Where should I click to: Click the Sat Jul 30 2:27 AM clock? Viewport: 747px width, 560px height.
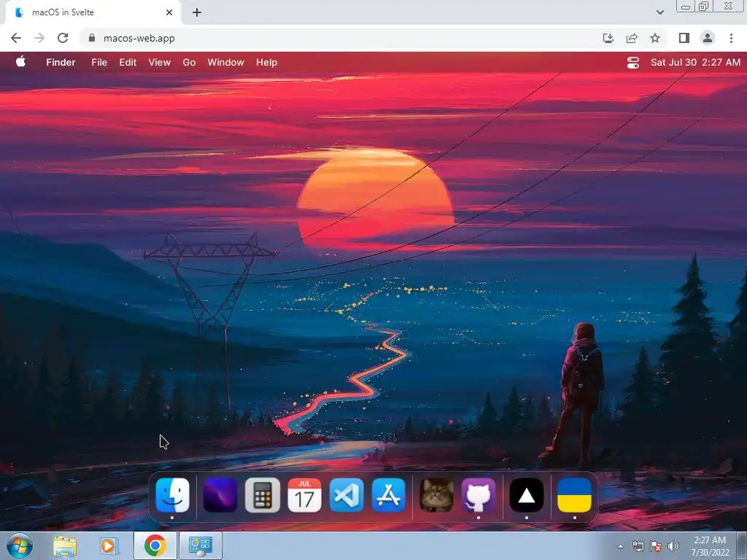695,63
